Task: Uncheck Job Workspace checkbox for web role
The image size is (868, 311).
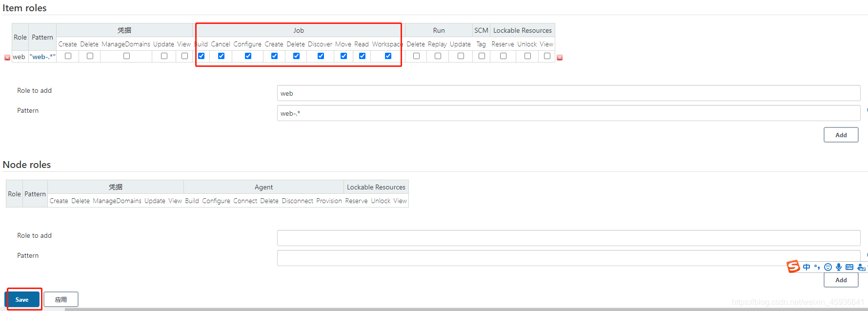Action: coord(388,56)
